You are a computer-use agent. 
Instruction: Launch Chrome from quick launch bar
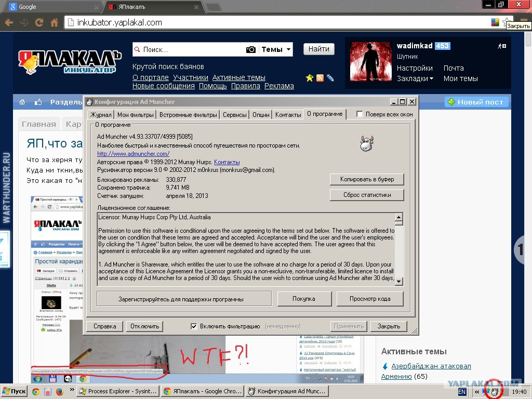click(x=36, y=392)
